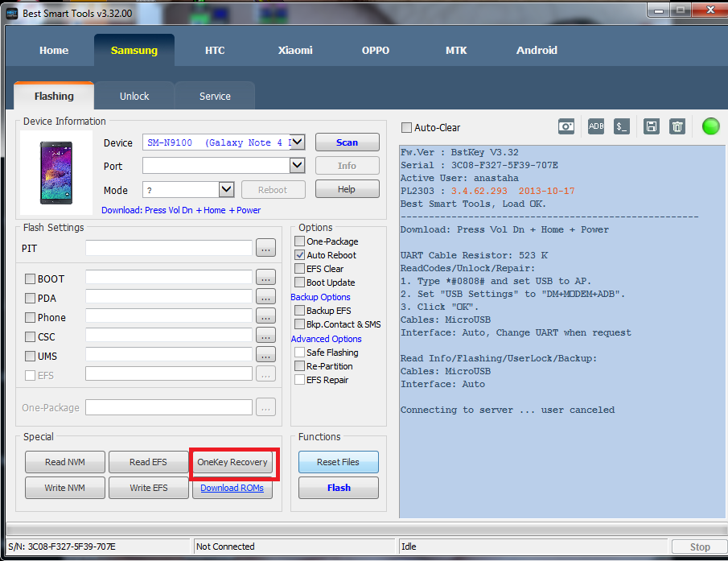
Task: Click the CSC file path field
Action: click(x=169, y=336)
